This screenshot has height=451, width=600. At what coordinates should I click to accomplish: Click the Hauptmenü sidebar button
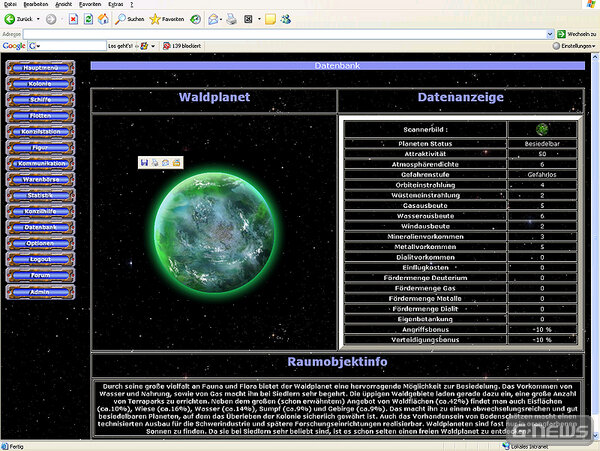pos(40,68)
